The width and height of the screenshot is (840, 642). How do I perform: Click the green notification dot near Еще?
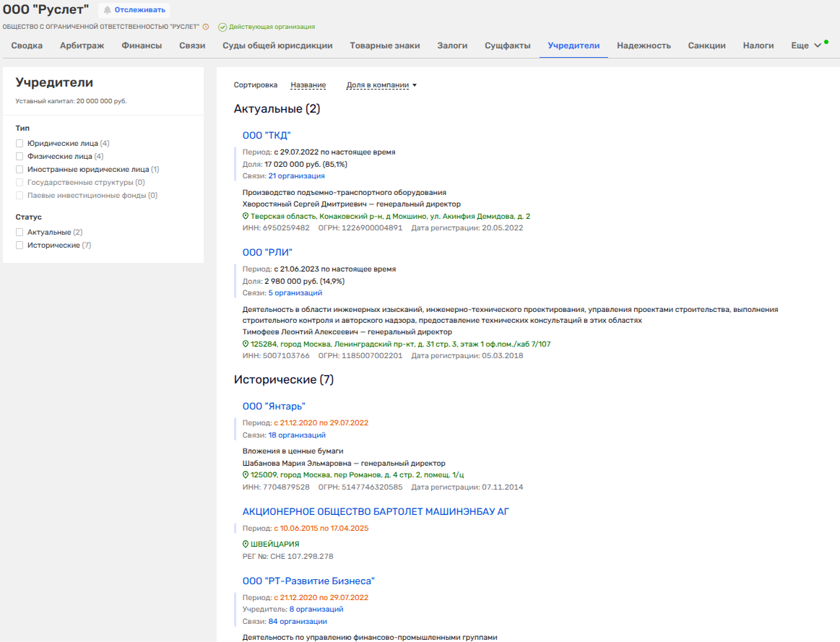click(826, 42)
